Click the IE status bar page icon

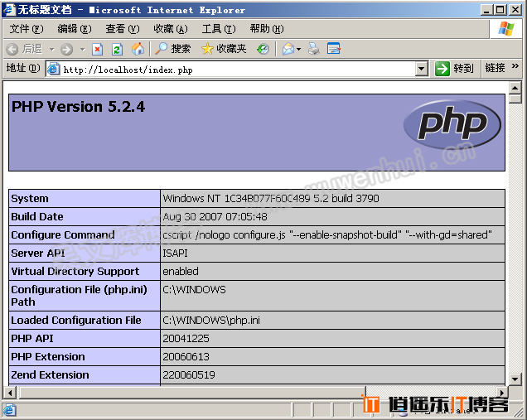(x=9, y=410)
